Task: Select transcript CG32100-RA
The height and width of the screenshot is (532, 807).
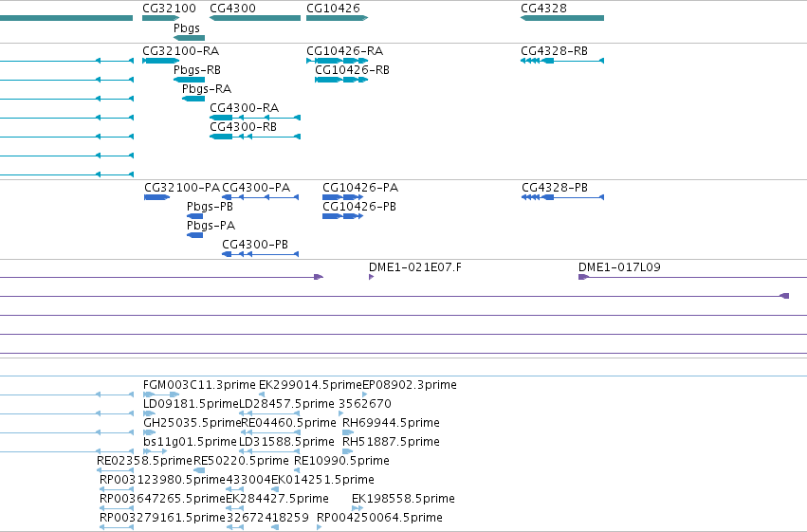Action: tap(160, 61)
